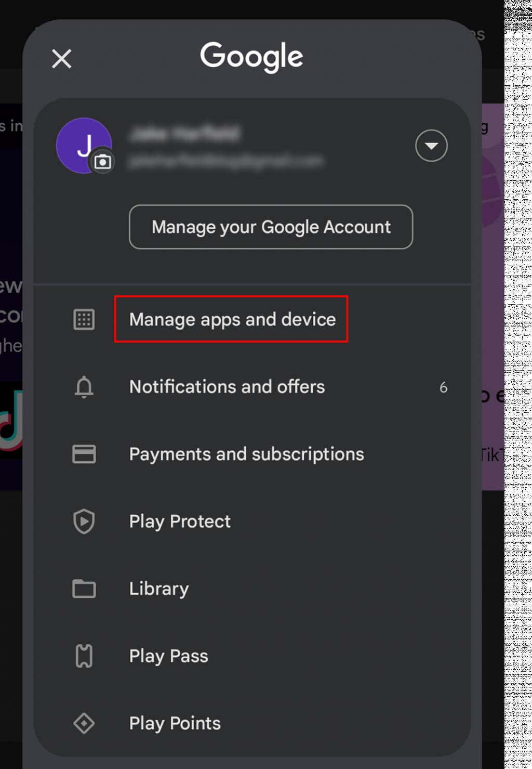
Task: Select Notifications and offers
Action: click(x=227, y=387)
